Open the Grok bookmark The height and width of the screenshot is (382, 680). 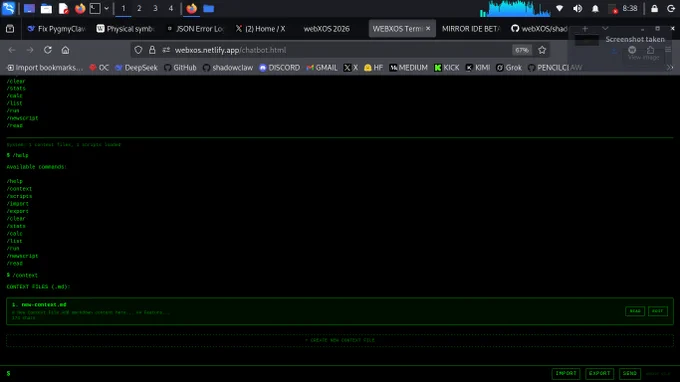coord(509,68)
